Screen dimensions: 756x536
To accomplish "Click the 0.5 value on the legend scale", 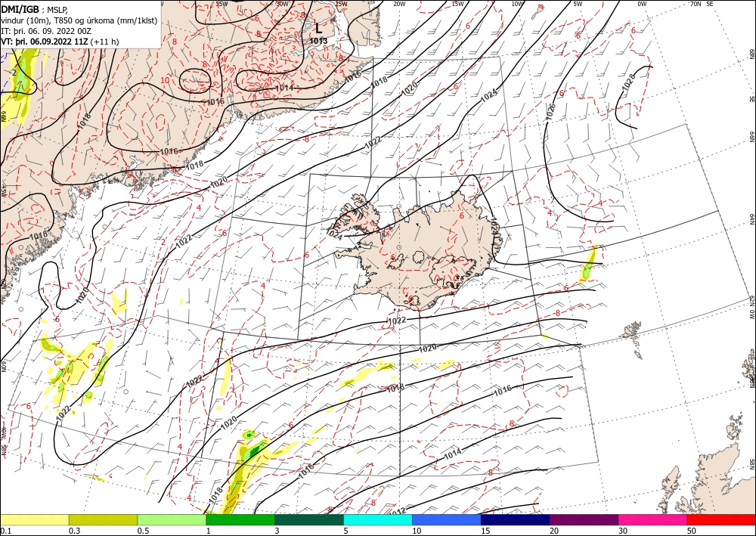I will 142,530.
